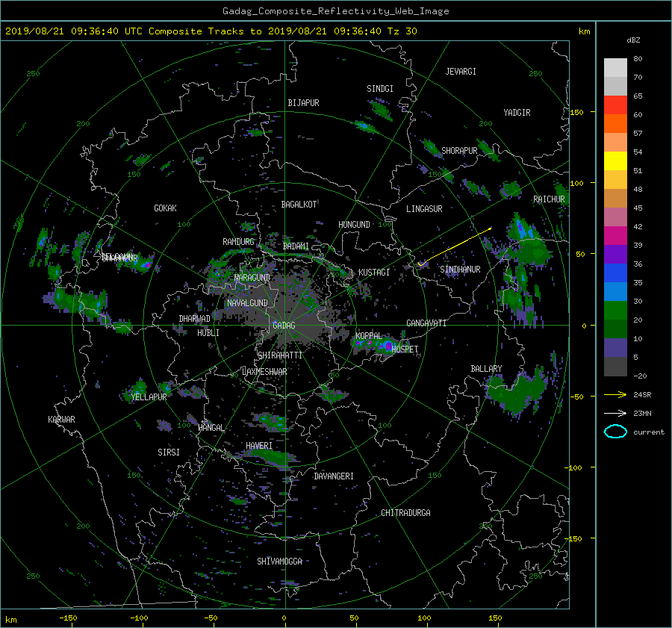Click the RAICHUR city label
Image resolution: width=672 pixels, height=628 pixels.
[549, 199]
